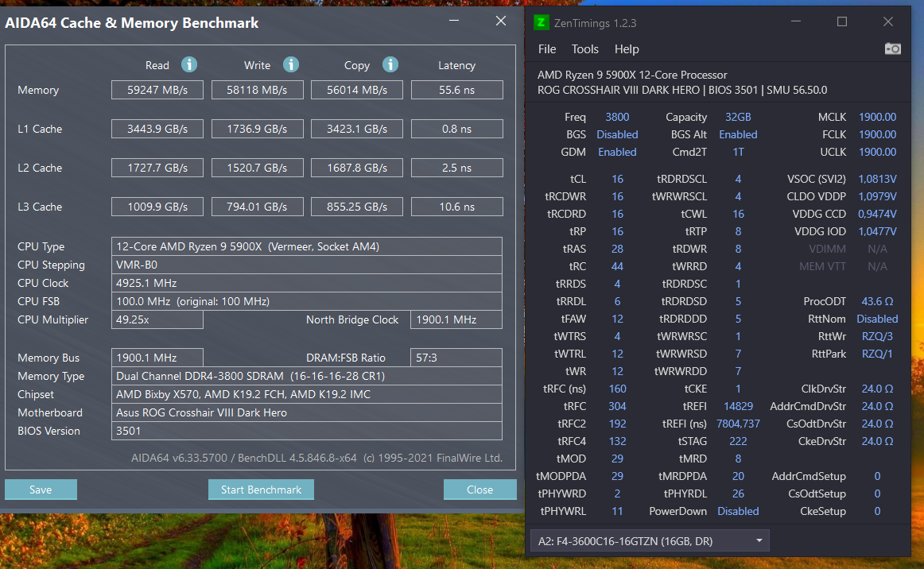The width and height of the screenshot is (924, 569).
Task: Click the Write info icon in AIDA64
Action: (x=290, y=64)
